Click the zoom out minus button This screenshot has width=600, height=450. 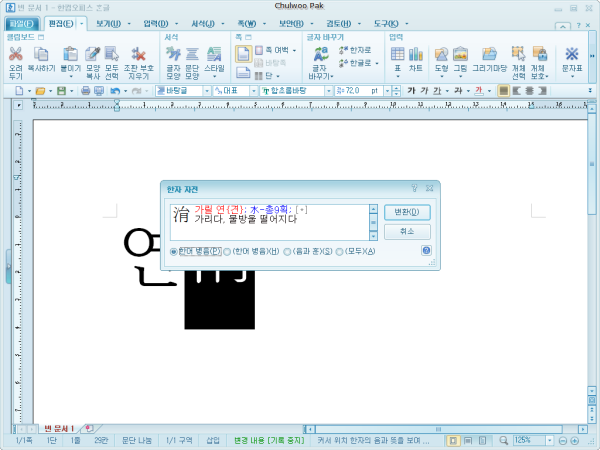pos(562,440)
